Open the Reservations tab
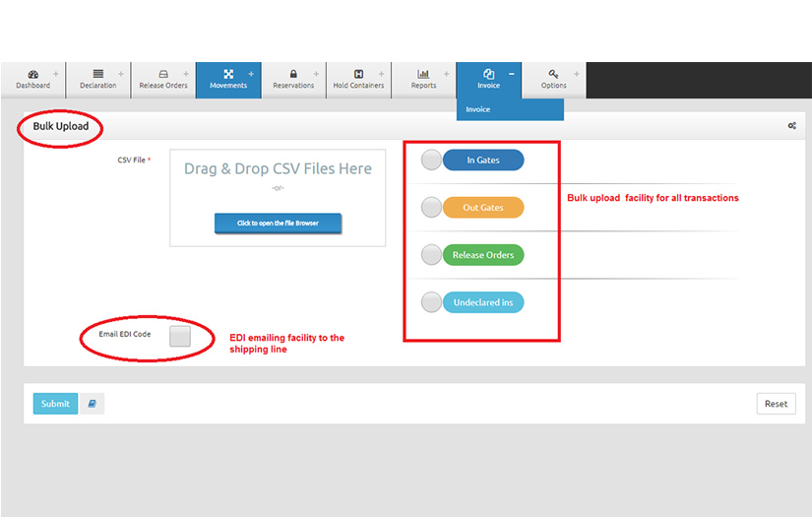The height and width of the screenshot is (517, 812). (293, 80)
